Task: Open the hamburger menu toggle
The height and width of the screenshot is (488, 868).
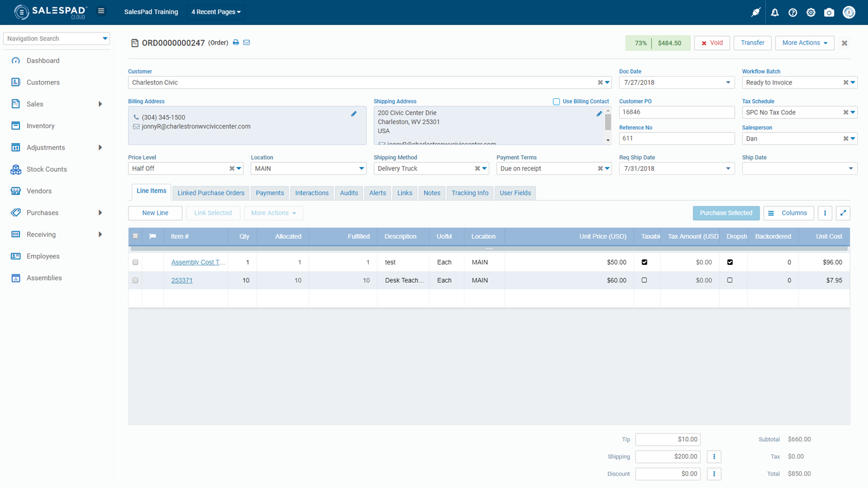Action: (x=101, y=11)
